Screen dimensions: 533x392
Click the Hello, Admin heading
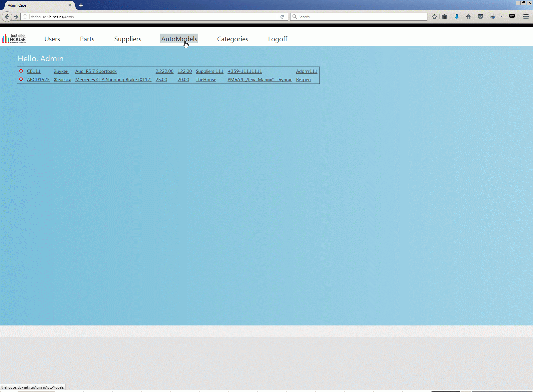[41, 59]
